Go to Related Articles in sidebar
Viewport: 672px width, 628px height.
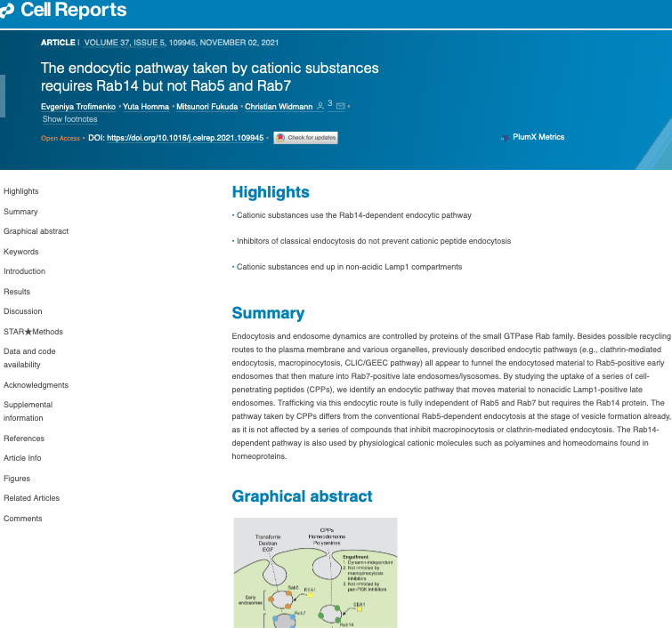pyautogui.click(x=32, y=498)
